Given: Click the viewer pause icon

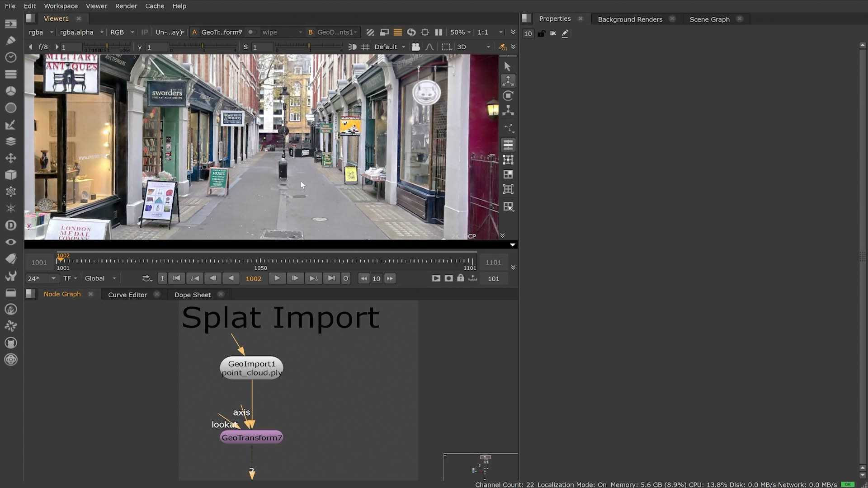Looking at the screenshot, I should pyautogui.click(x=439, y=32).
